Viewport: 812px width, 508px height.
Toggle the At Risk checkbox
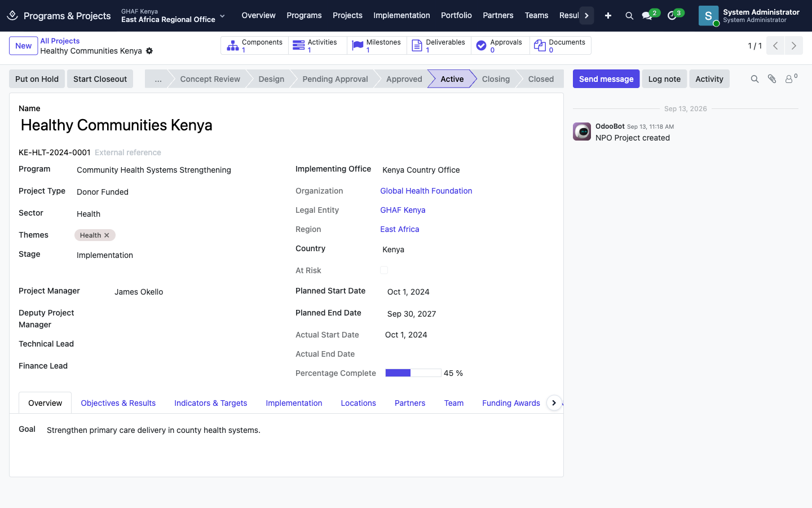[x=384, y=270]
